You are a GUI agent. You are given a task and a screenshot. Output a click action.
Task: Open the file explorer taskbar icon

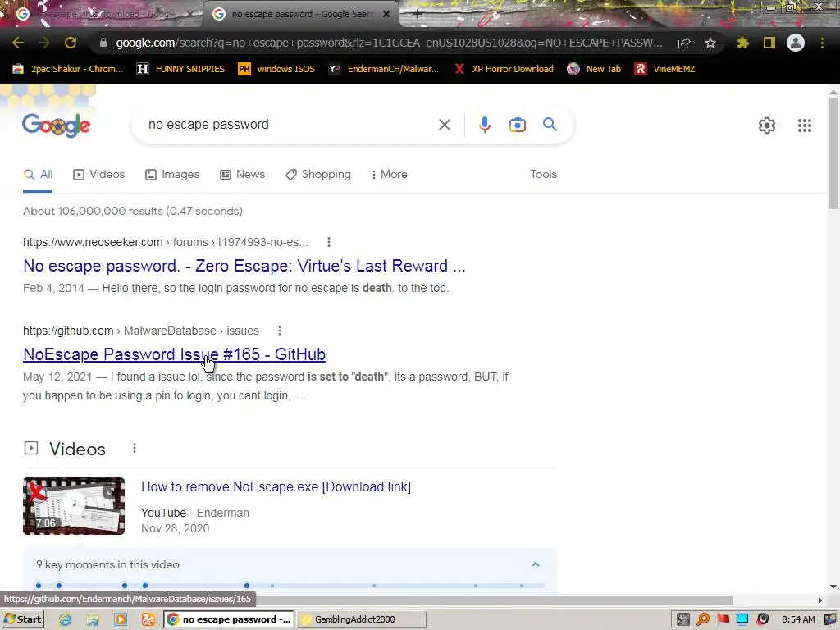click(93, 619)
